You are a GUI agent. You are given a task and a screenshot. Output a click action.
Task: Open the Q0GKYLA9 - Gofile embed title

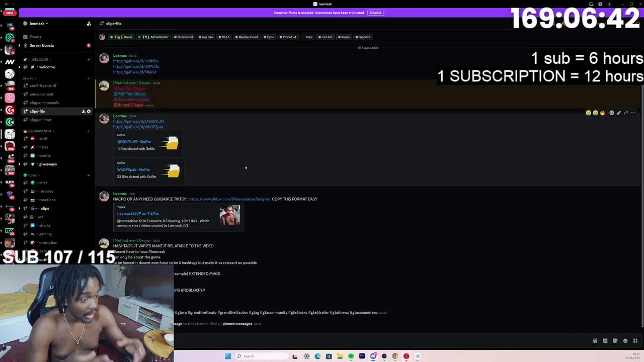134,142
